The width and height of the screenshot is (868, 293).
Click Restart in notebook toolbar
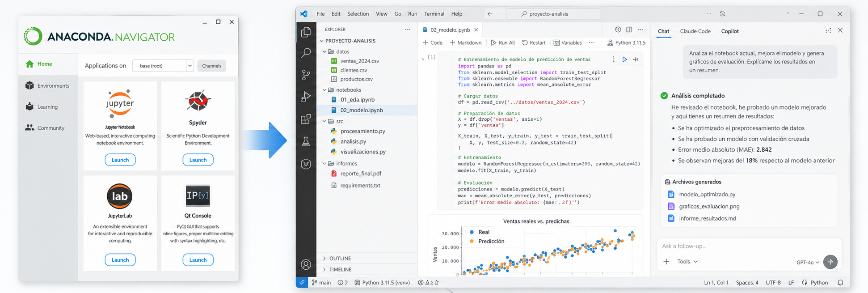coord(534,43)
